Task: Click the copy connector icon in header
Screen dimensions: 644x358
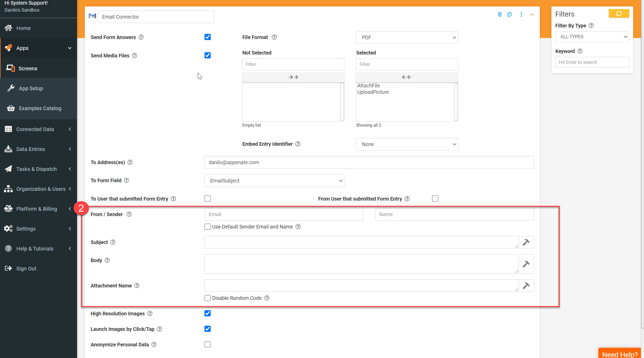Action: click(x=510, y=14)
